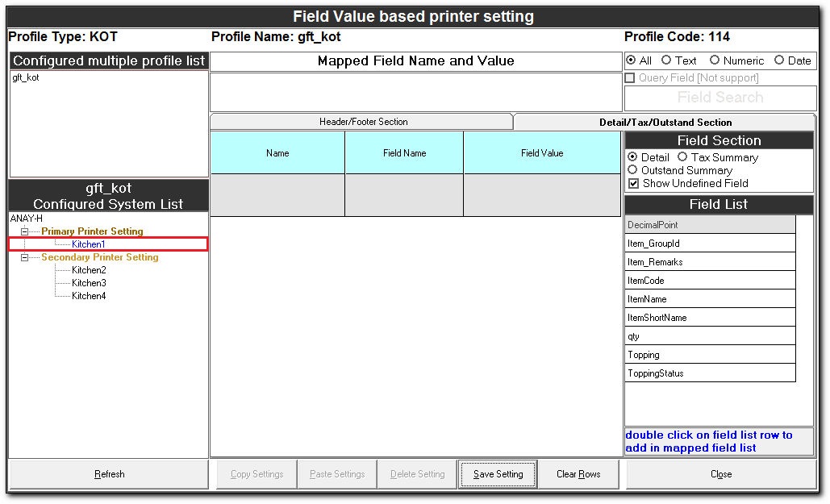Select the ANAY-H system root node

pos(27,218)
